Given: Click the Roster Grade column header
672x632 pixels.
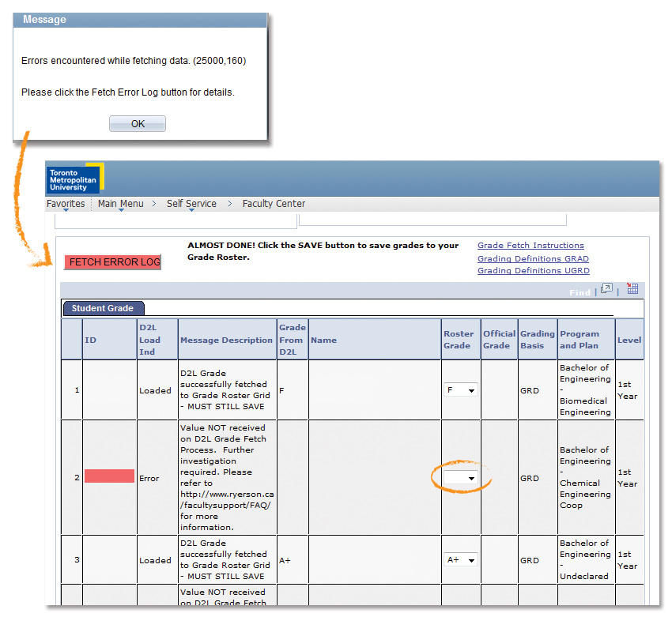Looking at the screenshot, I should pyautogui.click(x=457, y=340).
